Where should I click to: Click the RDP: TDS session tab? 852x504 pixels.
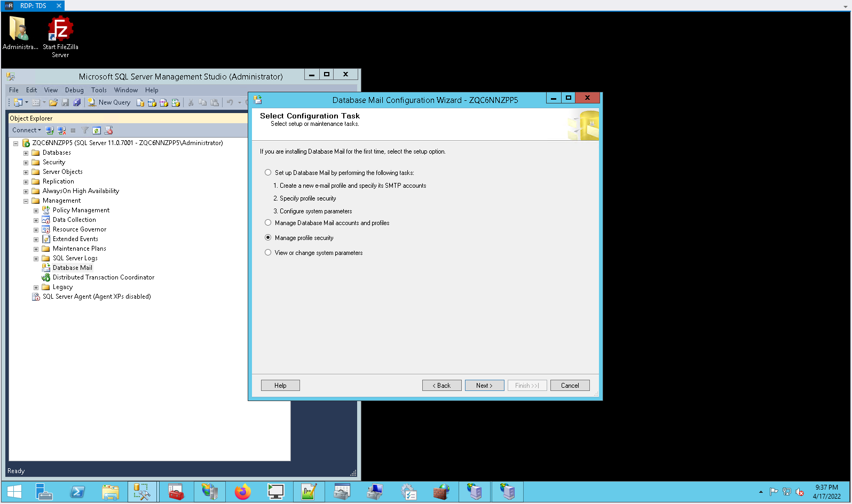(x=33, y=5)
